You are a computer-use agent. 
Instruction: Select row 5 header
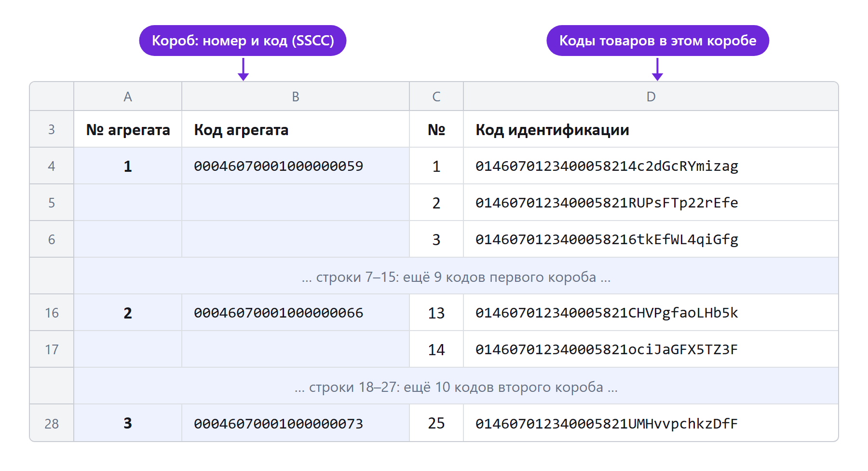(x=52, y=203)
